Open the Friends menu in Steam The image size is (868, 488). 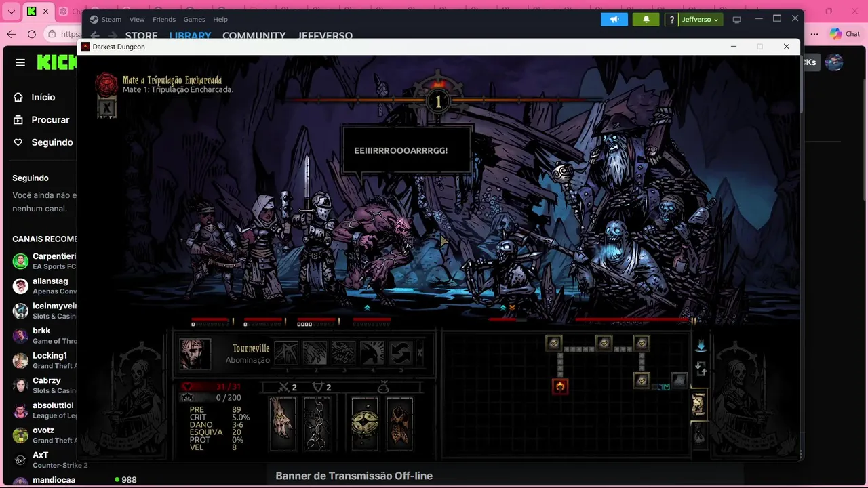coord(164,19)
